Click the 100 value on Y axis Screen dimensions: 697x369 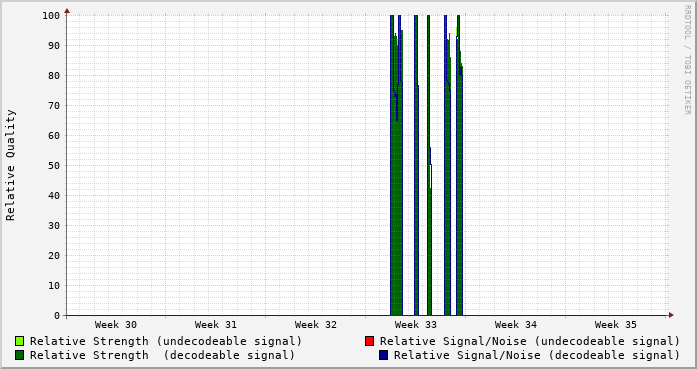(x=51, y=16)
